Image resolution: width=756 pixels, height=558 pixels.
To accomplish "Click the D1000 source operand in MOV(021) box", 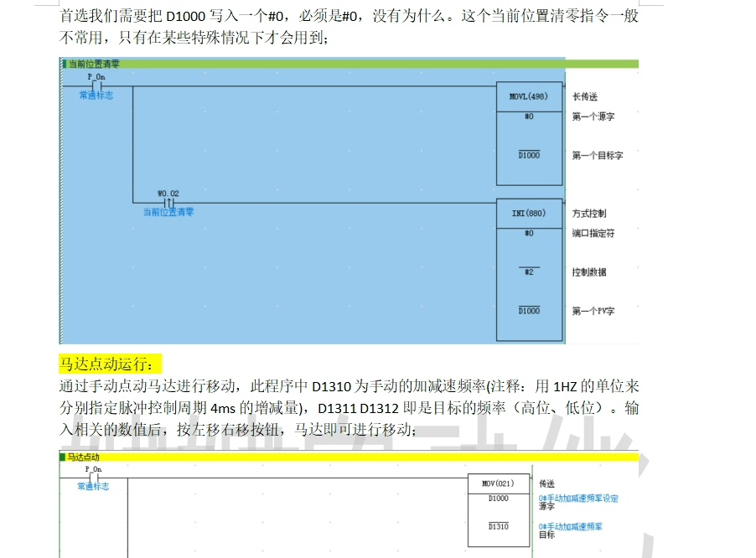I will coord(498,499).
